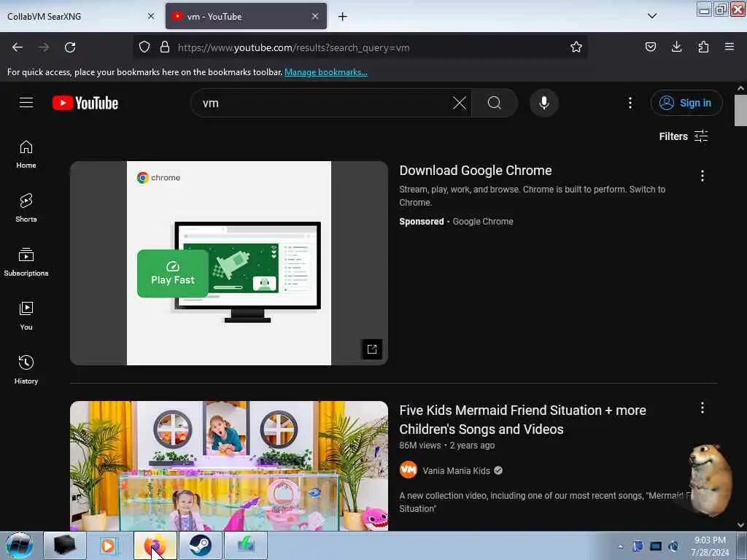Open the Firefox application menu
747x560 pixels.
pos(729,47)
